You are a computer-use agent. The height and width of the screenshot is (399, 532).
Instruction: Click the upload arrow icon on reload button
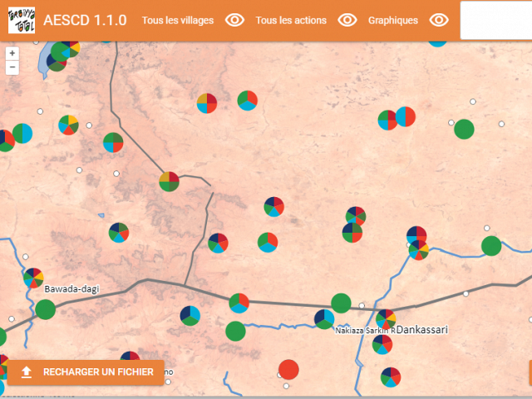(x=27, y=372)
